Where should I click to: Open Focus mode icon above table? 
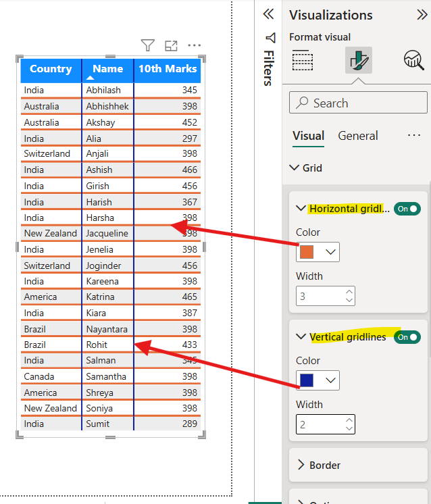tap(171, 45)
